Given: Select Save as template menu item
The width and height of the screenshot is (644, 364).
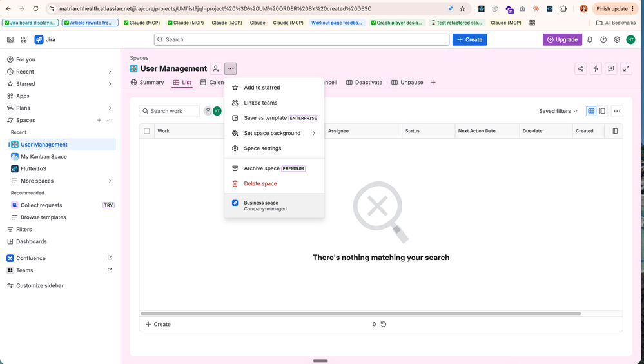Looking at the screenshot, I should (x=275, y=117).
